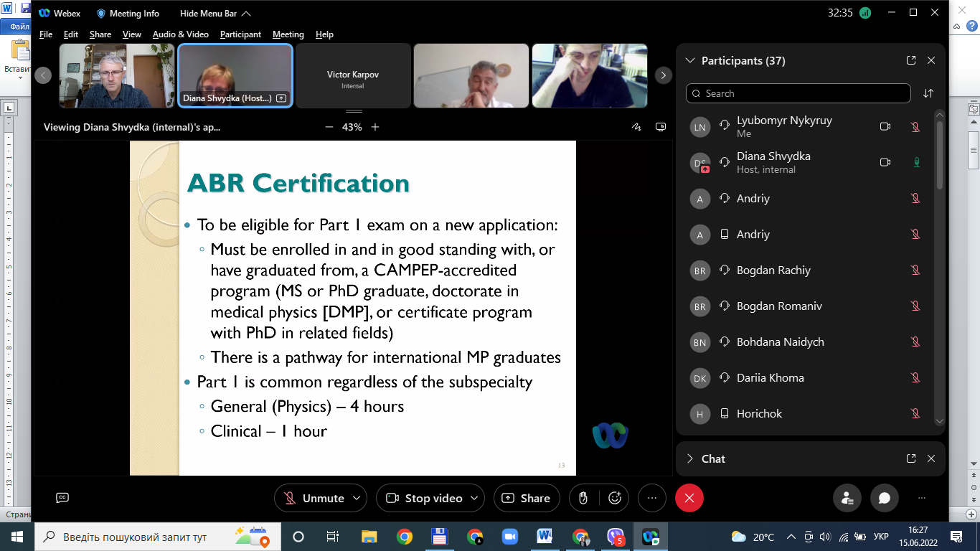The image size is (980, 551).
Task: Open the Participant menu
Action: point(240,34)
